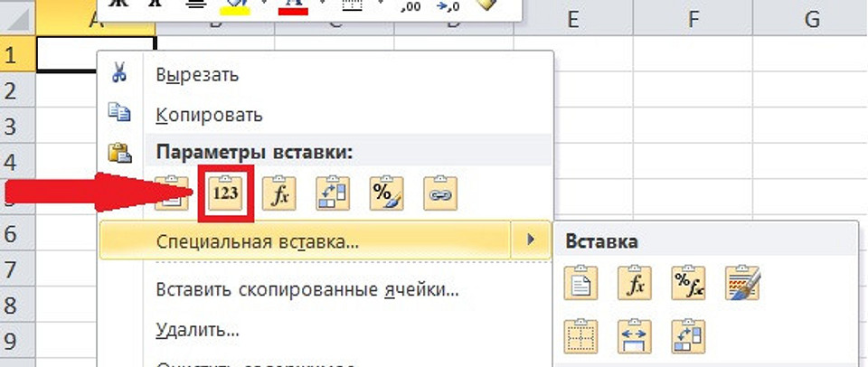Select column G header
The width and height of the screenshot is (868, 367).
tap(811, 19)
